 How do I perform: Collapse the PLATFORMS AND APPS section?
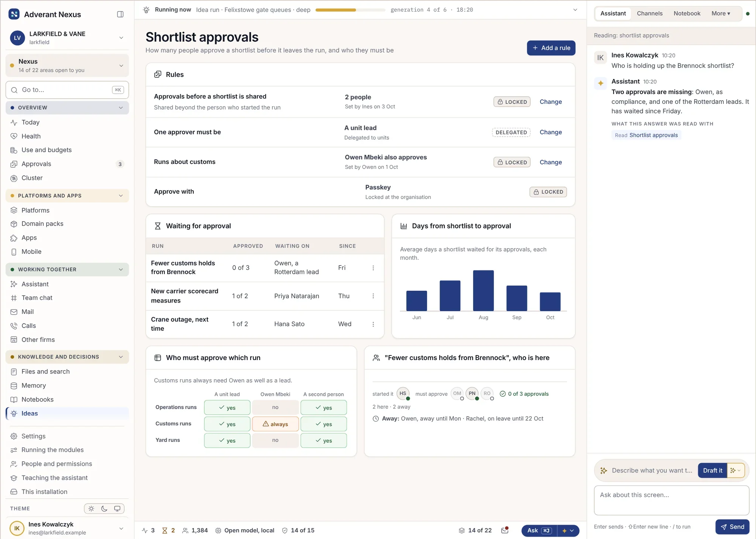pos(67,196)
